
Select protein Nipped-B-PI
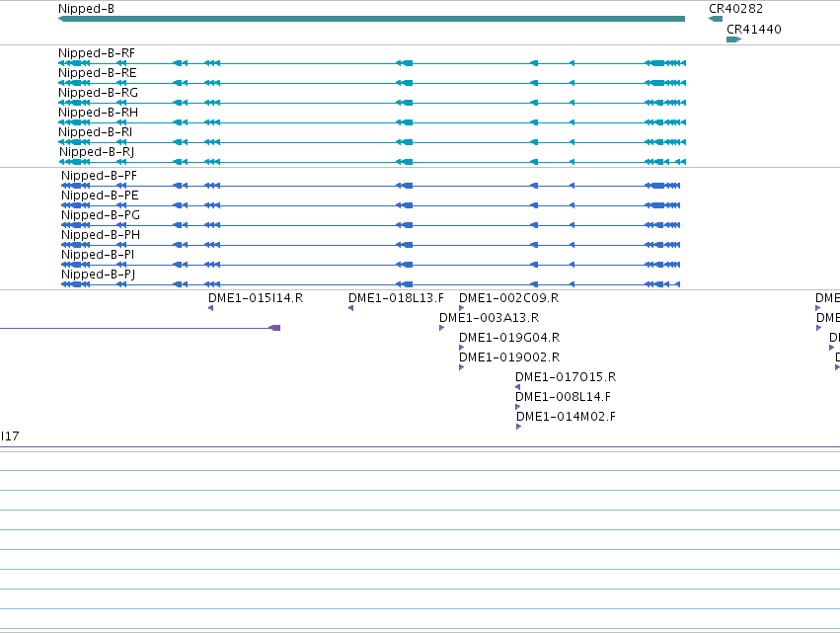(371, 265)
